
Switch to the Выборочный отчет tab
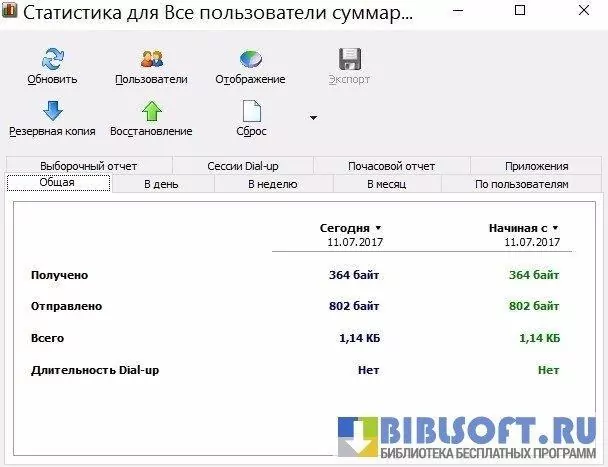[x=89, y=166]
